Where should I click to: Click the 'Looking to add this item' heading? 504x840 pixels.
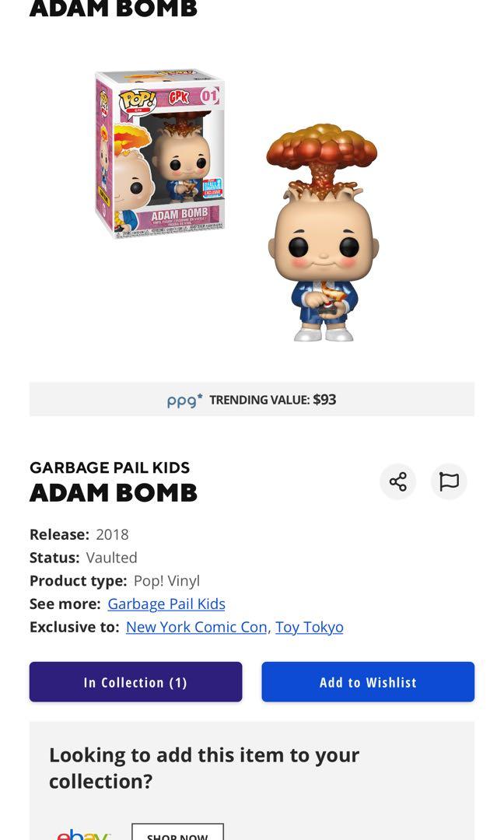pyautogui.click(x=204, y=768)
